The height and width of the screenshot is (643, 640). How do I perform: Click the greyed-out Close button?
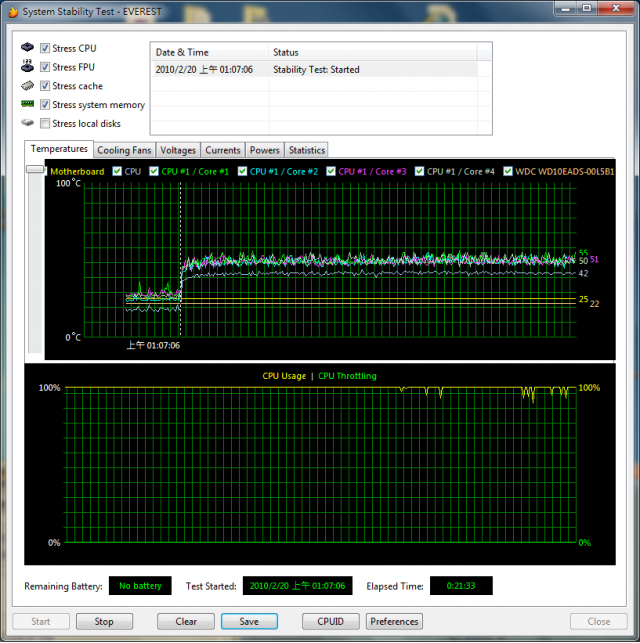pyautogui.click(x=599, y=621)
